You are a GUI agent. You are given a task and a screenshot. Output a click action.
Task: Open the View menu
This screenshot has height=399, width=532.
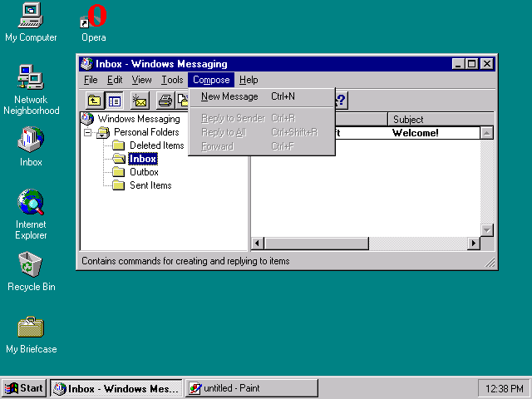pos(141,80)
